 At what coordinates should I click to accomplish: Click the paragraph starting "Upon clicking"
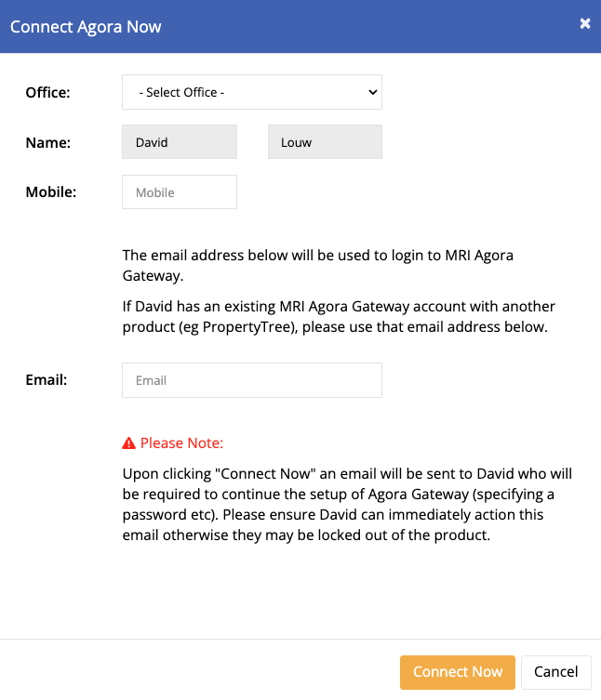[347, 505]
